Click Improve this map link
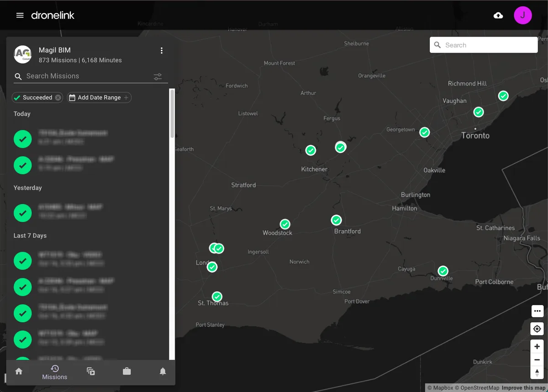Image resolution: width=548 pixels, height=392 pixels. tap(523, 388)
